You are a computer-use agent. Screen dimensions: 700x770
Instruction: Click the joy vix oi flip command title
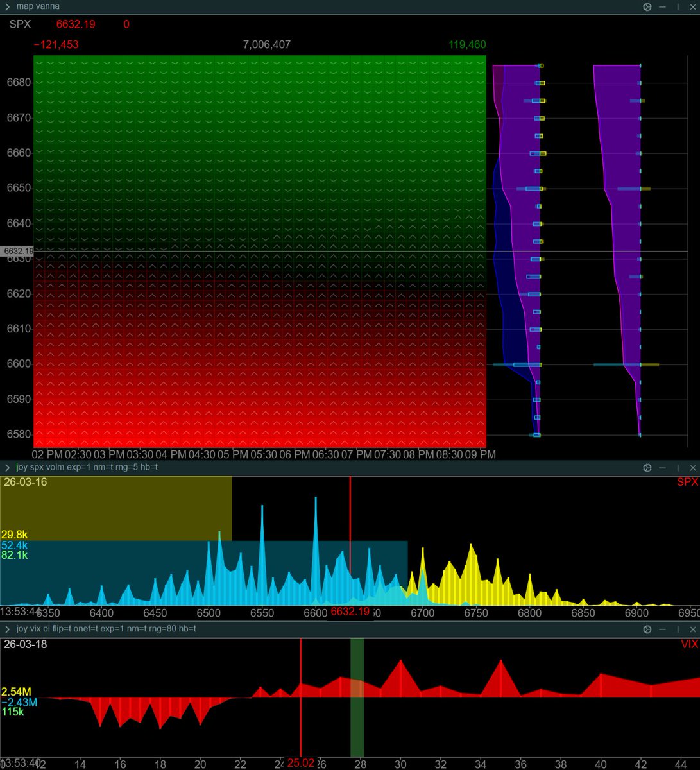pos(107,629)
